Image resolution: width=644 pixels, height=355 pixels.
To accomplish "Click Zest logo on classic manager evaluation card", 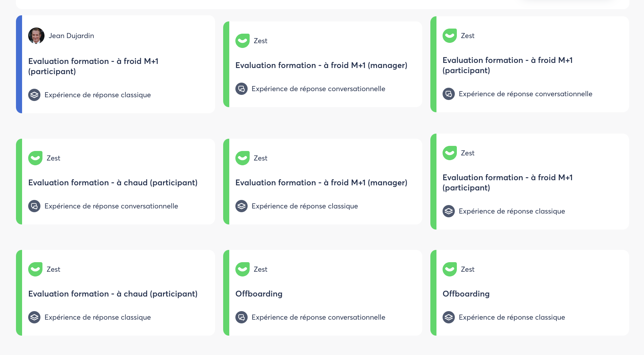I will coord(243,158).
